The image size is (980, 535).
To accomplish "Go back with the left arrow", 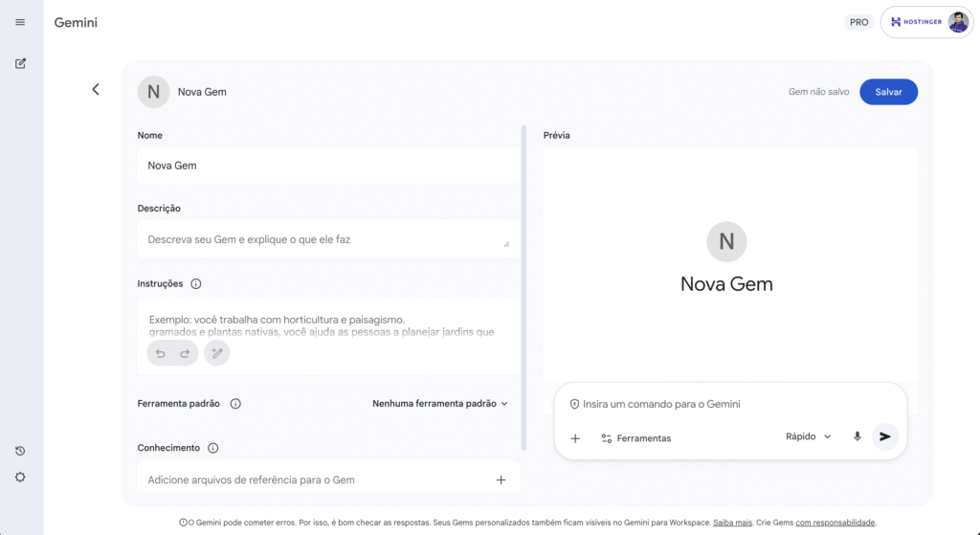I will (96, 89).
